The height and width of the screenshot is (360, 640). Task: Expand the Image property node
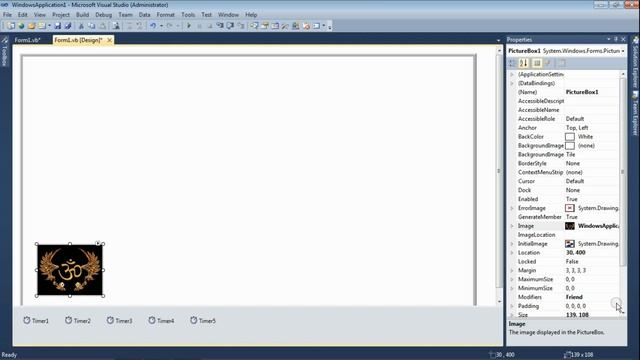coord(512,226)
